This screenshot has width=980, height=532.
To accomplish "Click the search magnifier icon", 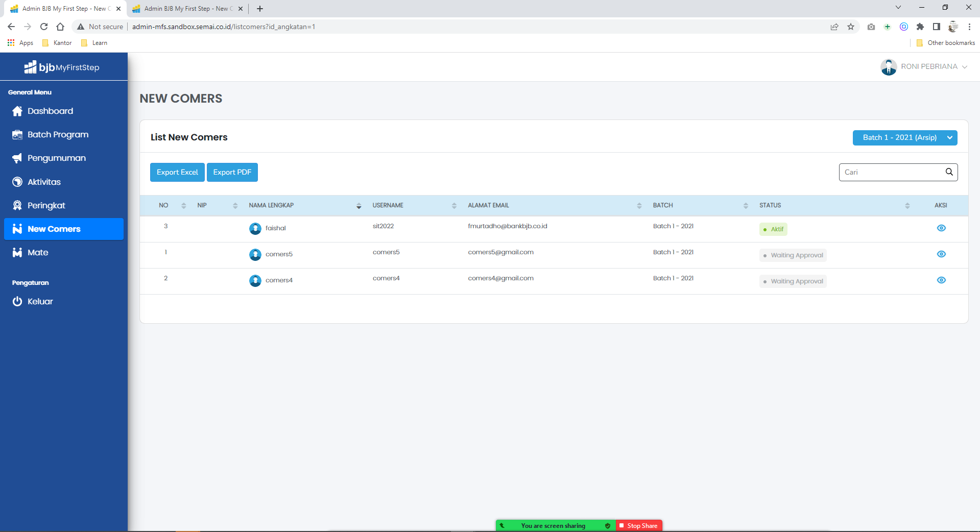I will point(949,172).
